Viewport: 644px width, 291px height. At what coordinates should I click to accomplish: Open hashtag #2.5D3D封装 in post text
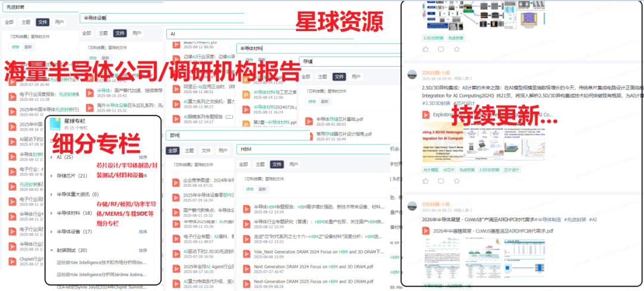[x=436, y=103]
